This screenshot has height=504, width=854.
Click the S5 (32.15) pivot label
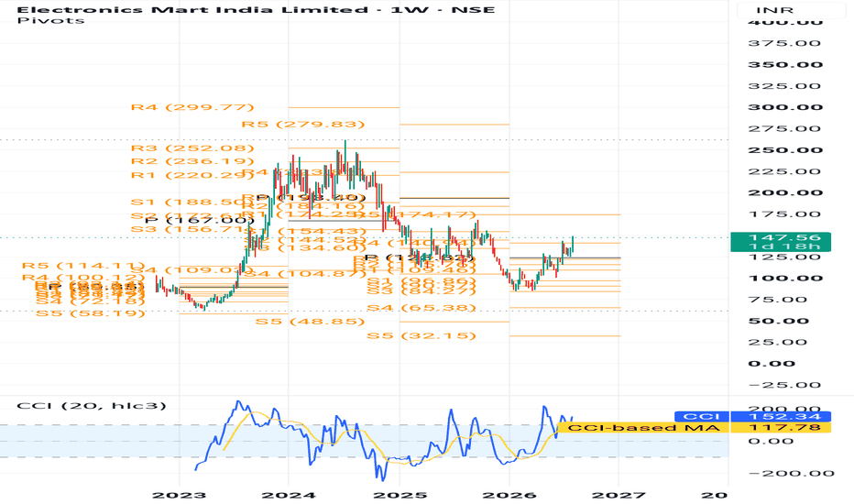pos(421,335)
